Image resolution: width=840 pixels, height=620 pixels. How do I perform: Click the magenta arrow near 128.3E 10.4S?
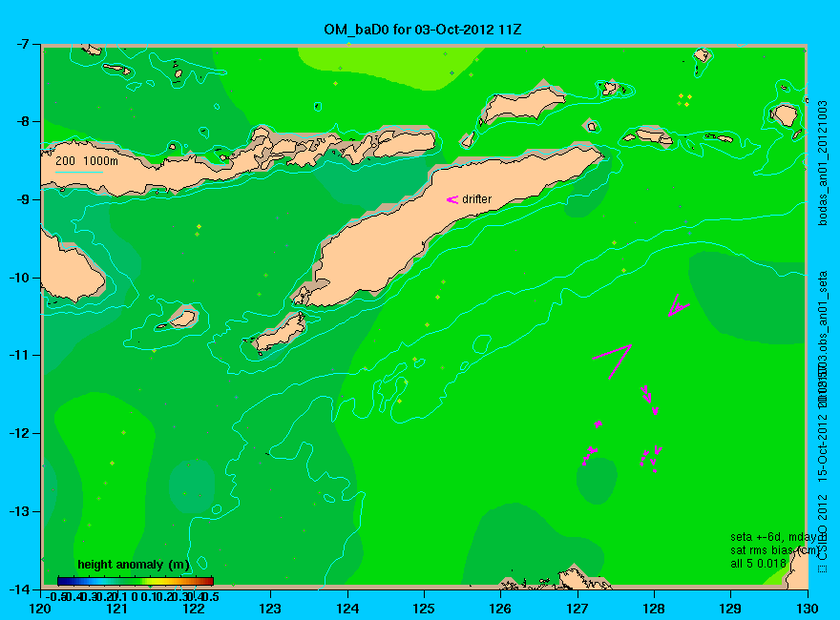[x=677, y=305]
